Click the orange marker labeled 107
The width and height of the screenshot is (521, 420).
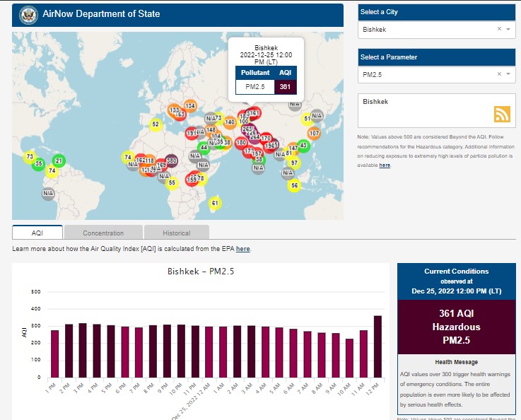pyautogui.click(x=315, y=133)
